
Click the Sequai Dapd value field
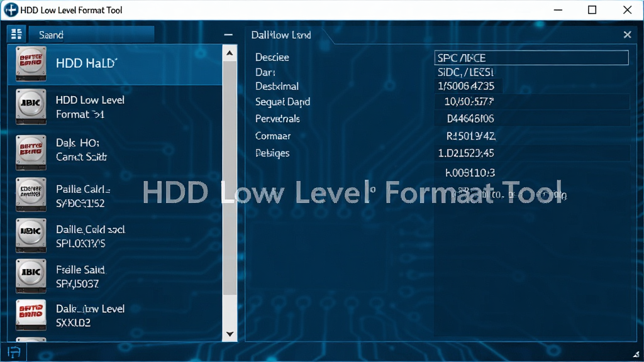coord(532,101)
